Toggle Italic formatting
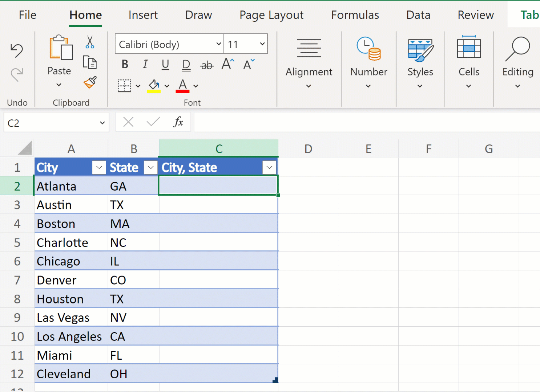Viewport: 540px width, 392px height. (145, 65)
